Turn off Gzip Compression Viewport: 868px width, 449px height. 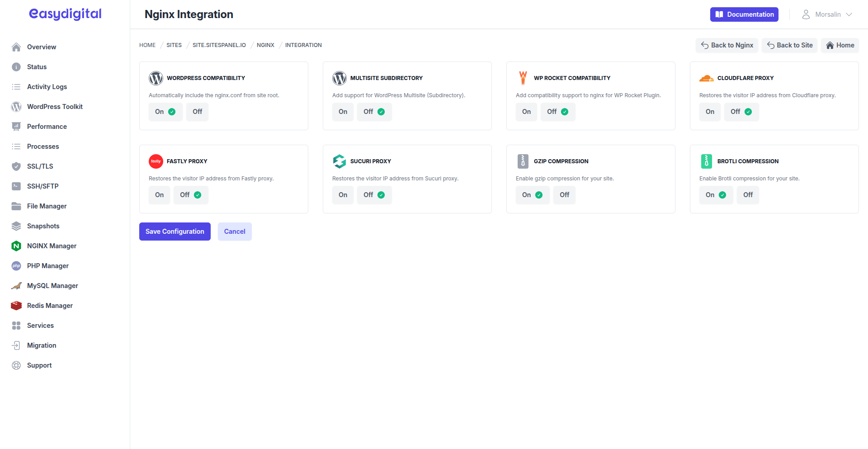[564, 194]
